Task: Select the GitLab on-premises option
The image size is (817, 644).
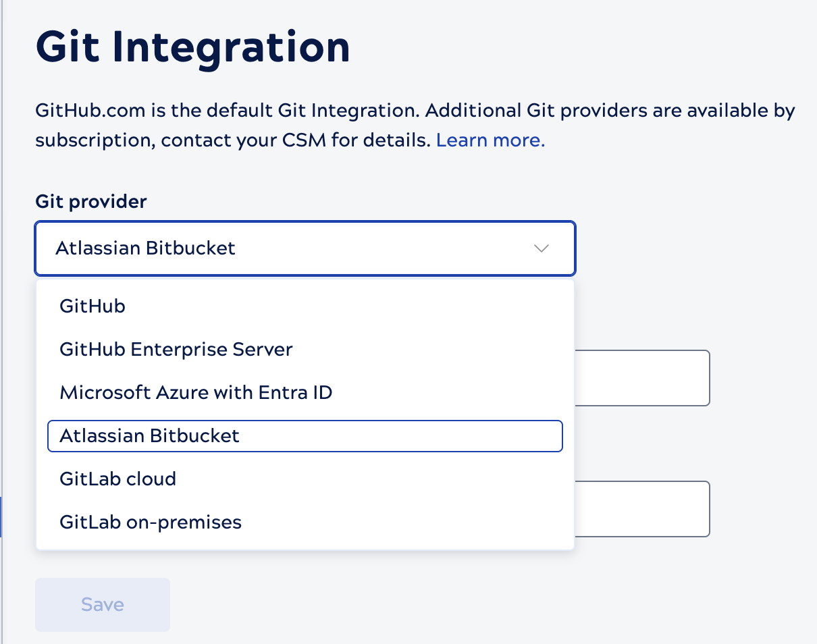Action: click(151, 522)
